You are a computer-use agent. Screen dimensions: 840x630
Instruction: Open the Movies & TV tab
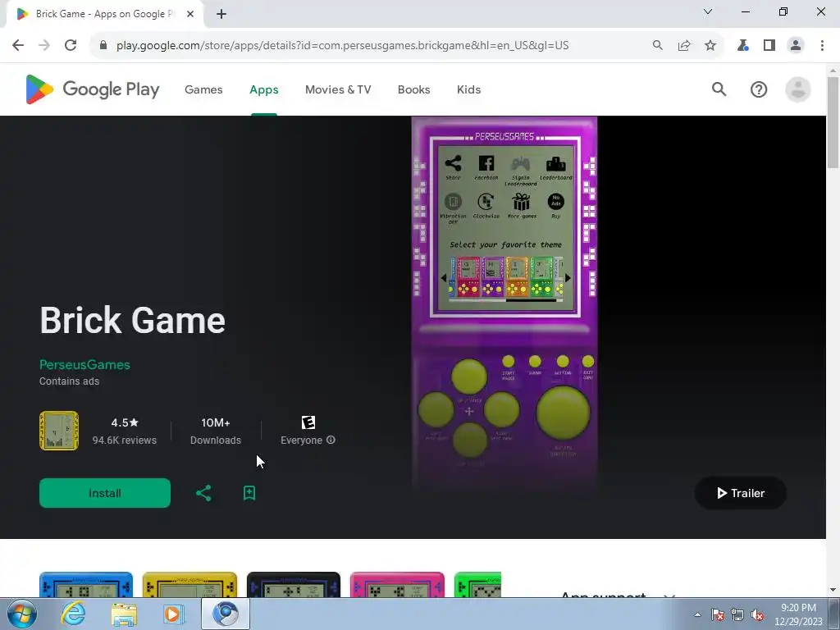coord(338,89)
